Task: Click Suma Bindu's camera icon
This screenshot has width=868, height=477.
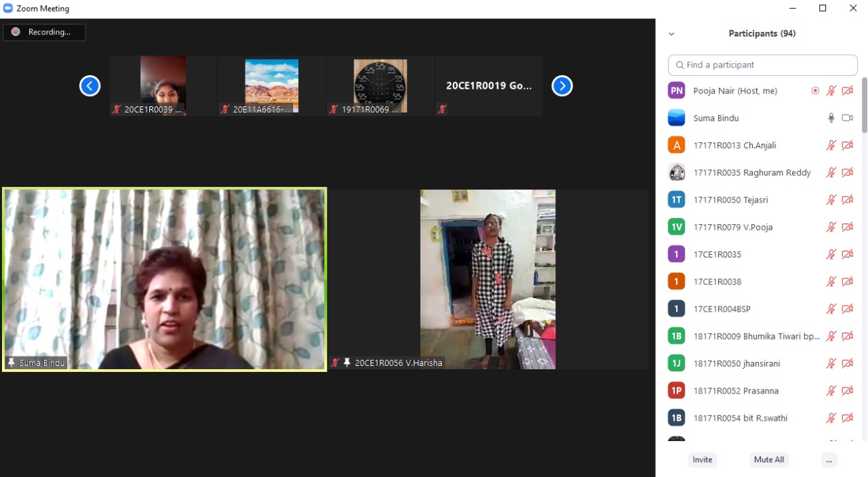Action: point(847,118)
